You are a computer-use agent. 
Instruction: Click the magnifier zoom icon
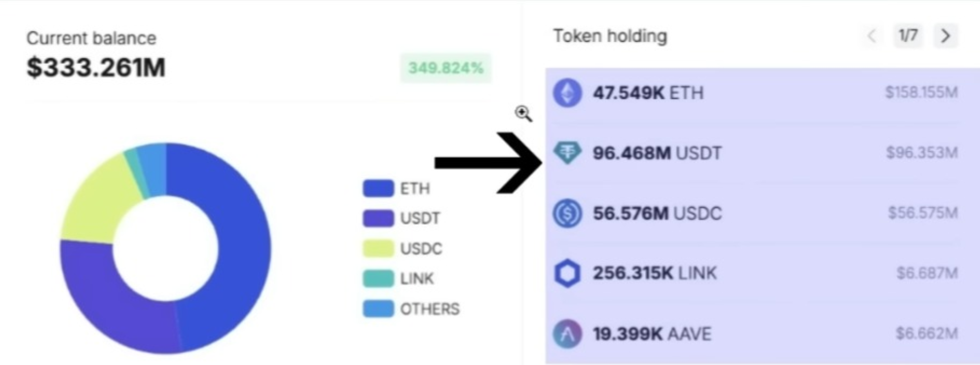pyautogui.click(x=523, y=113)
